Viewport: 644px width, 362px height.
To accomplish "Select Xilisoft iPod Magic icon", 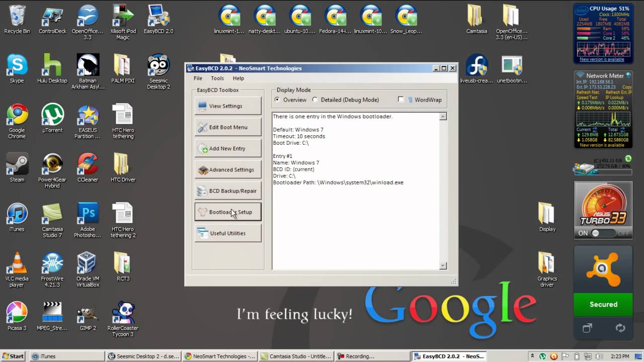I will [123, 22].
